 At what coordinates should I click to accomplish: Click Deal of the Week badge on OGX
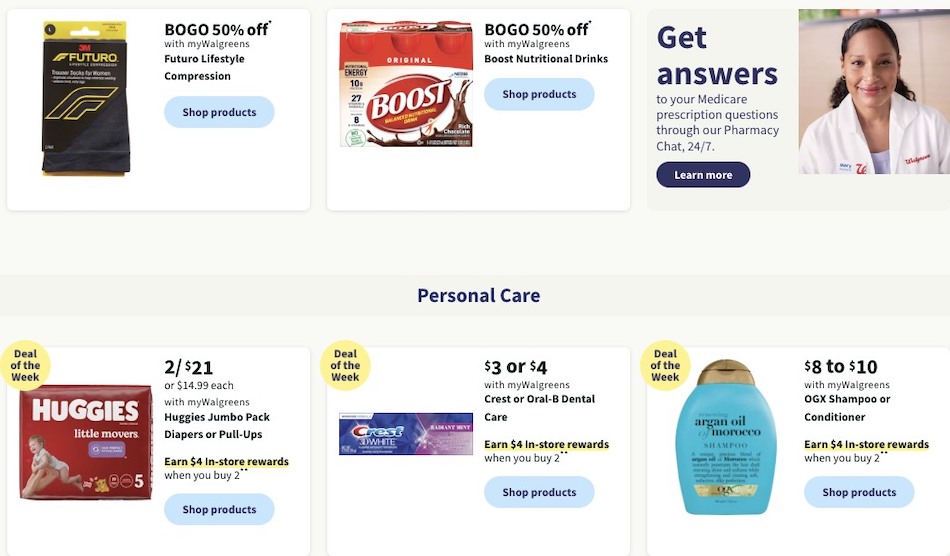click(665, 365)
